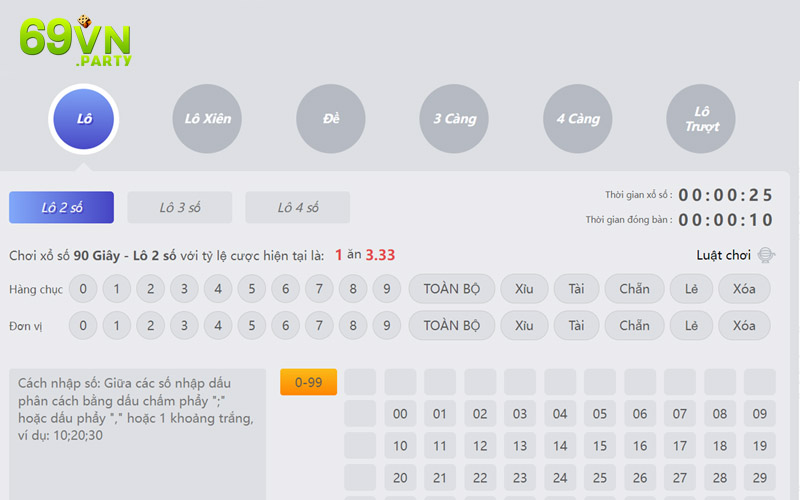The height and width of the screenshot is (500, 800).
Task: Switch to the Lô 2 số tab
Action: 61,208
